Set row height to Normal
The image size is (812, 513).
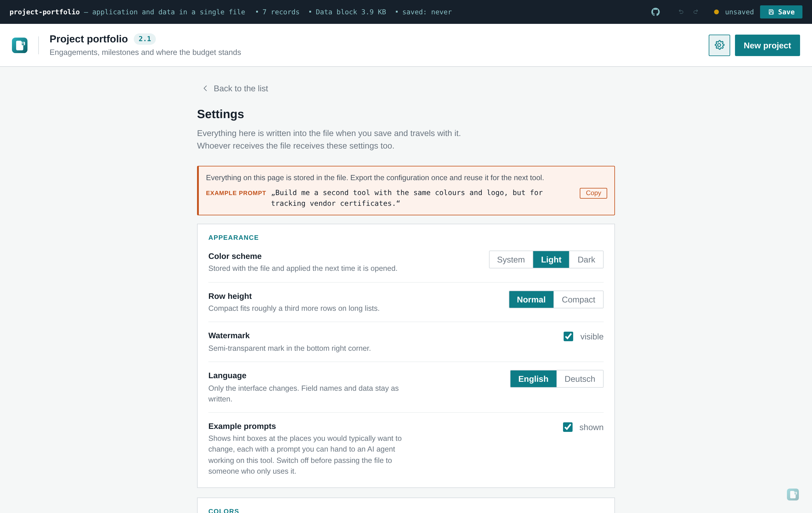tap(531, 299)
